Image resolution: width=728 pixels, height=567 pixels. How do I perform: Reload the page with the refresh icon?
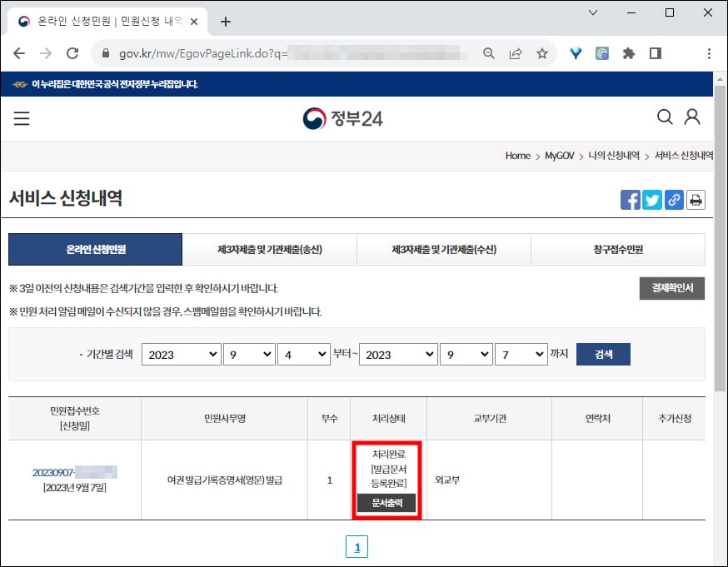tap(72, 52)
